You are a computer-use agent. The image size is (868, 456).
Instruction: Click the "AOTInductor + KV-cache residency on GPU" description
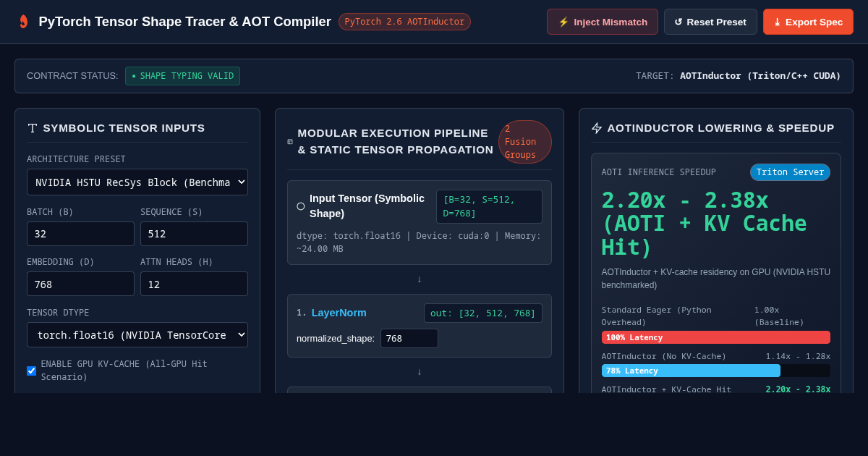[x=716, y=279]
